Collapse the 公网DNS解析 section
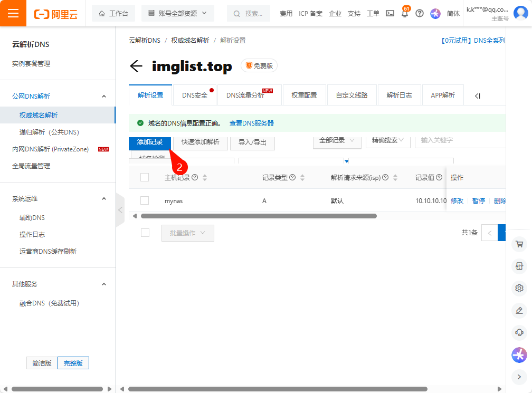The height and width of the screenshot is (393, 532). 104,97
